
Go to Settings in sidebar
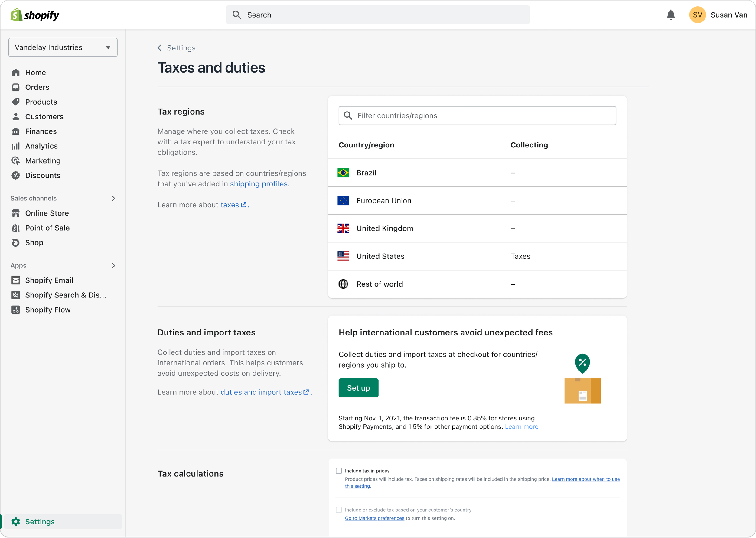point(40,522)
